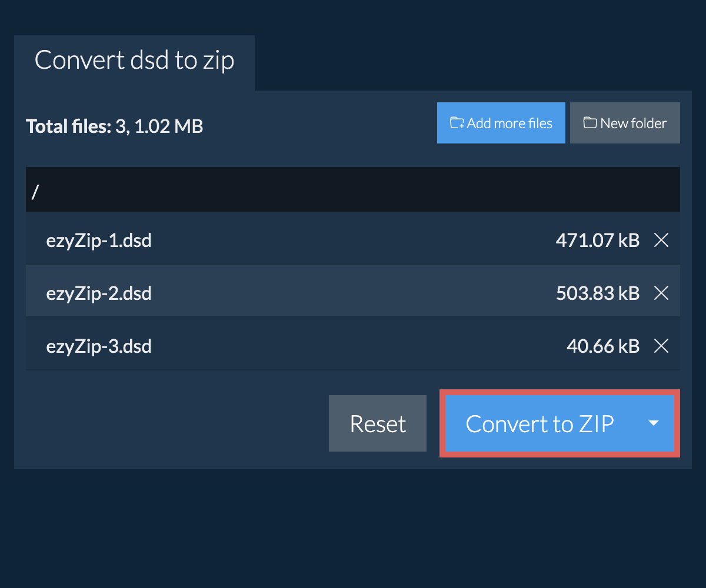Delete ezyZip-3.dsd using its X icon
The width and height of the screenshot is (706, 588).
[x=661, y=346]
